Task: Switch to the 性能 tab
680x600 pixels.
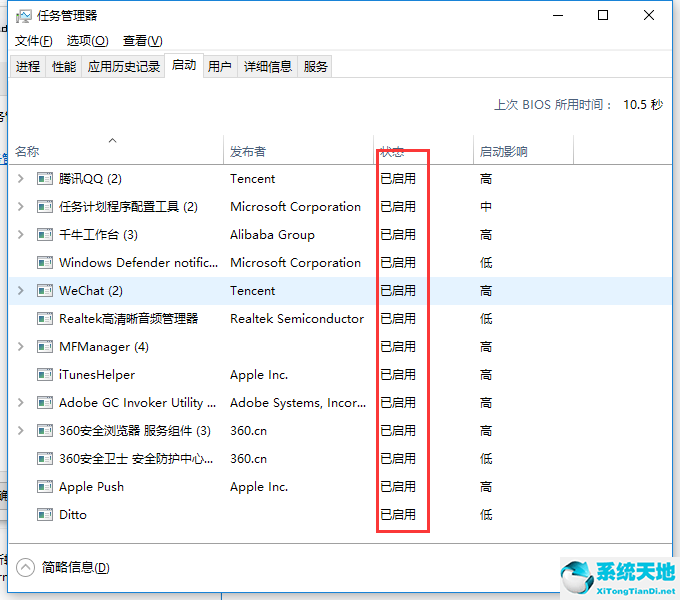Action: tap(64, 66)
